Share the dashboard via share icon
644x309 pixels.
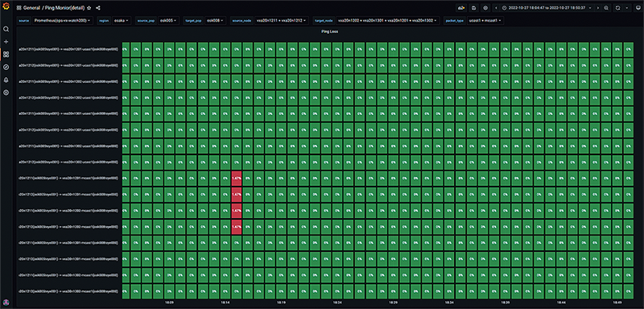[x=98, y=8]
